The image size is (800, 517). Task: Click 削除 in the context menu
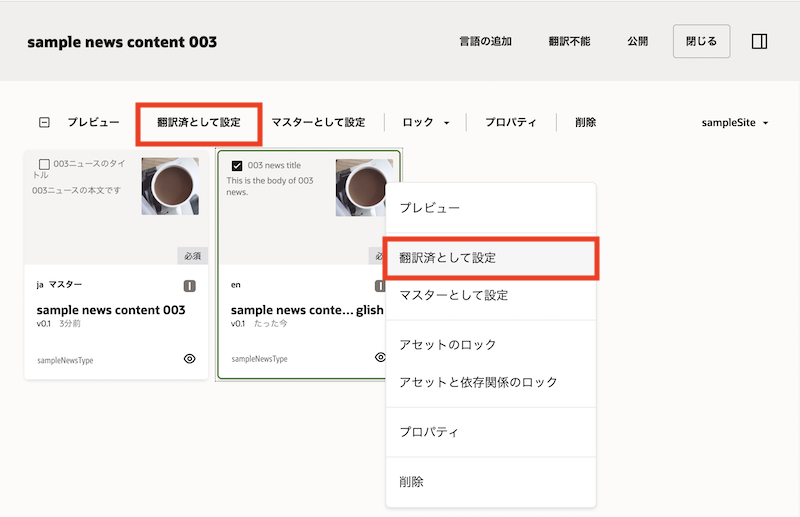point(412,482)
